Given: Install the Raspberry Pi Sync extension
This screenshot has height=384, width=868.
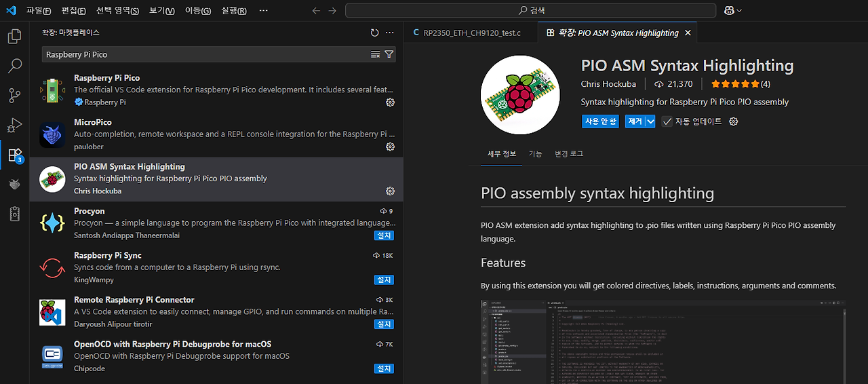Looking at the screenshot, I should click(384, 280).
